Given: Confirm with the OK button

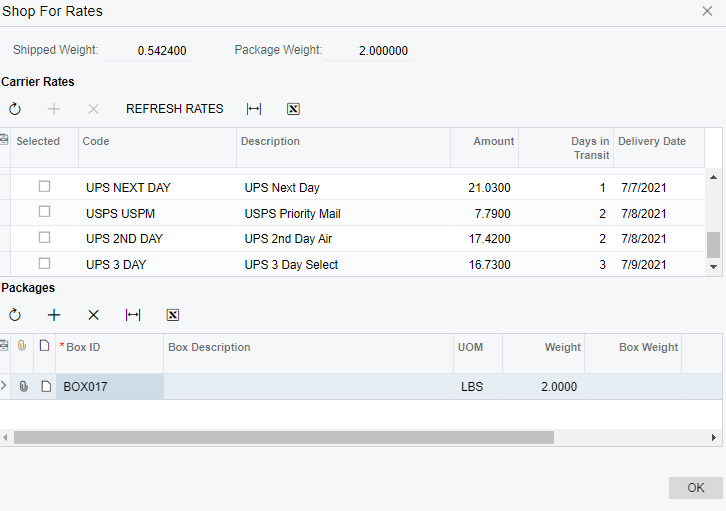Looking at the screenshot, I should point(695,488).
